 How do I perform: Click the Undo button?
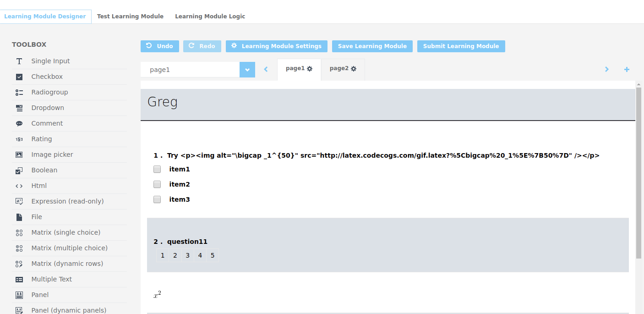(160, 46)
